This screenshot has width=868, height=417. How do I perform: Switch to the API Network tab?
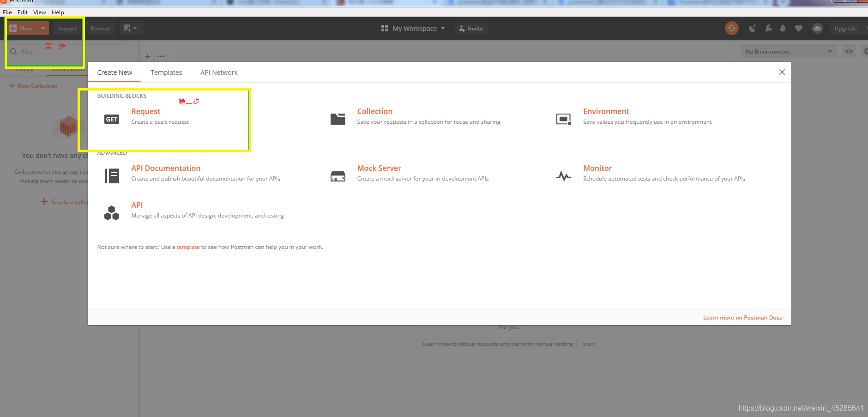coord(219,73)
